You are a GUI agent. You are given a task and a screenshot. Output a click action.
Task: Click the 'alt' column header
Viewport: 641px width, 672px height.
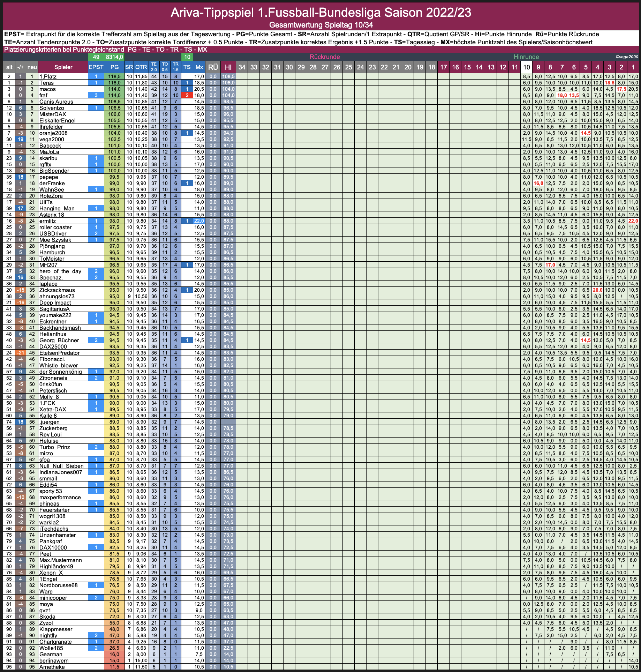coord(9,67)
